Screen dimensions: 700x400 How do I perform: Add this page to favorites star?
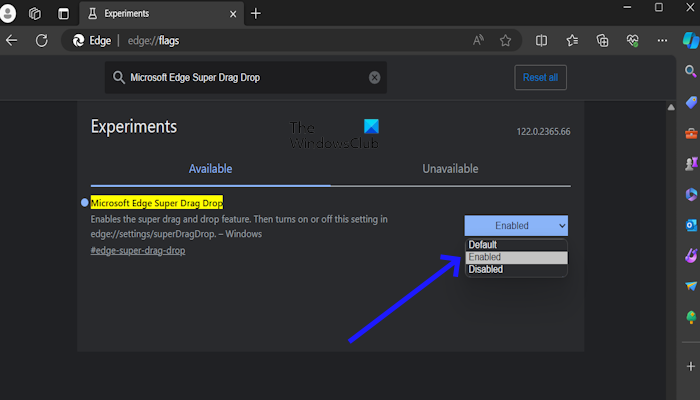click(506, 41)
